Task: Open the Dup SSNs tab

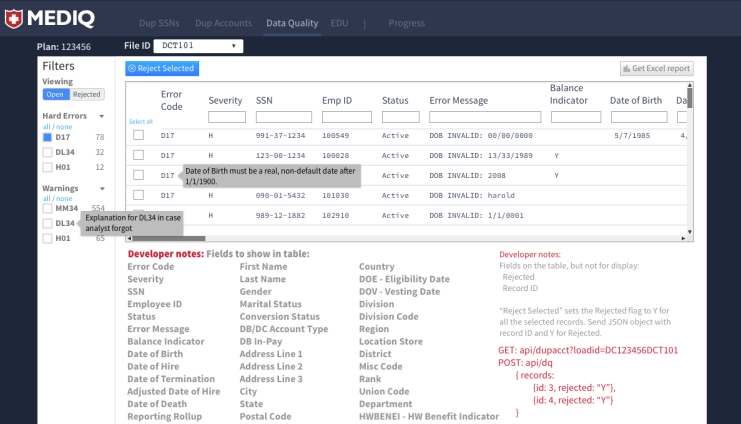Action: 159,23
